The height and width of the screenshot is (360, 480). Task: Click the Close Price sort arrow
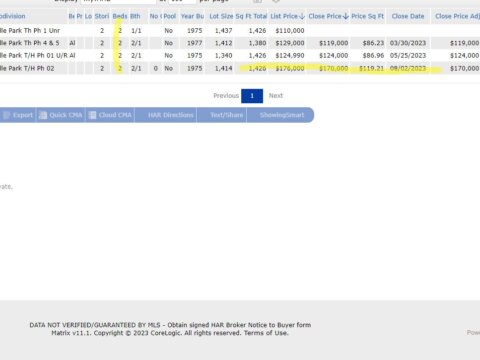pos(346,16)
